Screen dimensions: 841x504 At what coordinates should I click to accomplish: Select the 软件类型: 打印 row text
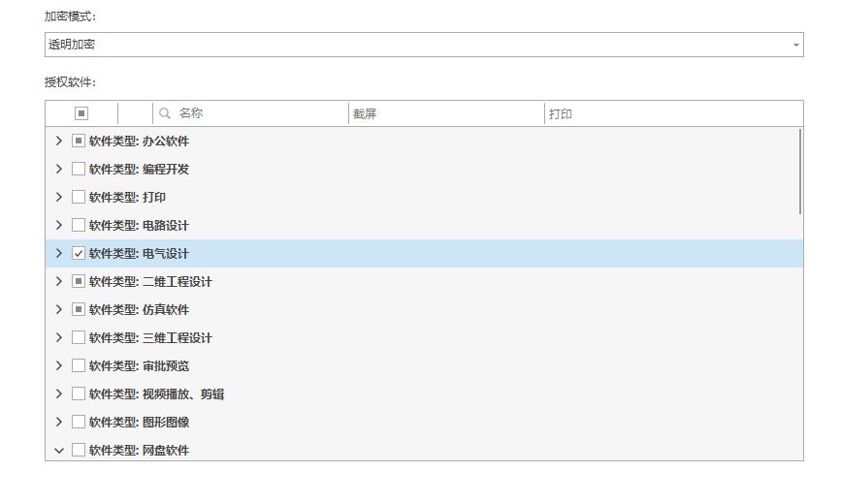click(x=127, y=197)
